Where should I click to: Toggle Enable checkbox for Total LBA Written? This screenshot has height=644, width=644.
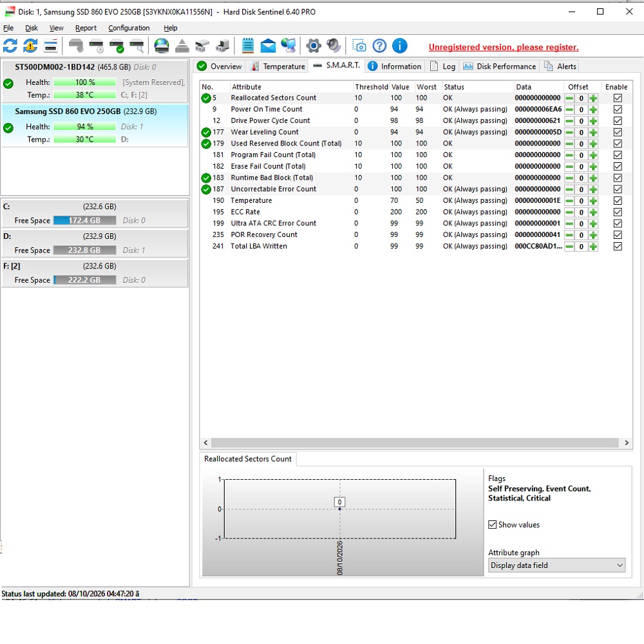[x=618, y=247]
